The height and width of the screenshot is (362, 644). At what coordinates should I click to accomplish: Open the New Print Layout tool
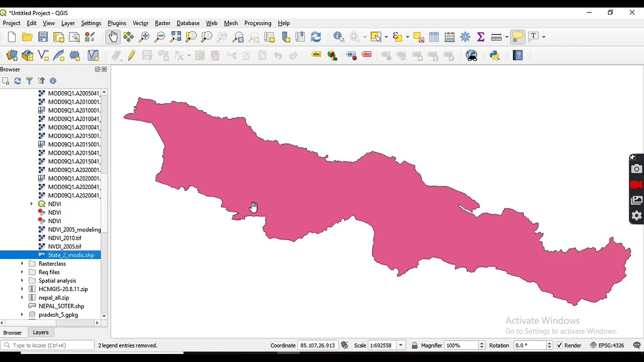[58, 37]
